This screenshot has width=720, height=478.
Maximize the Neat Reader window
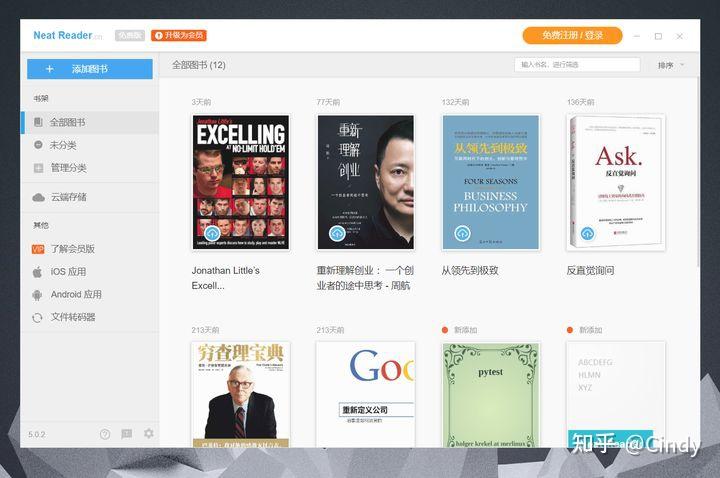click(x=658, y=36)
